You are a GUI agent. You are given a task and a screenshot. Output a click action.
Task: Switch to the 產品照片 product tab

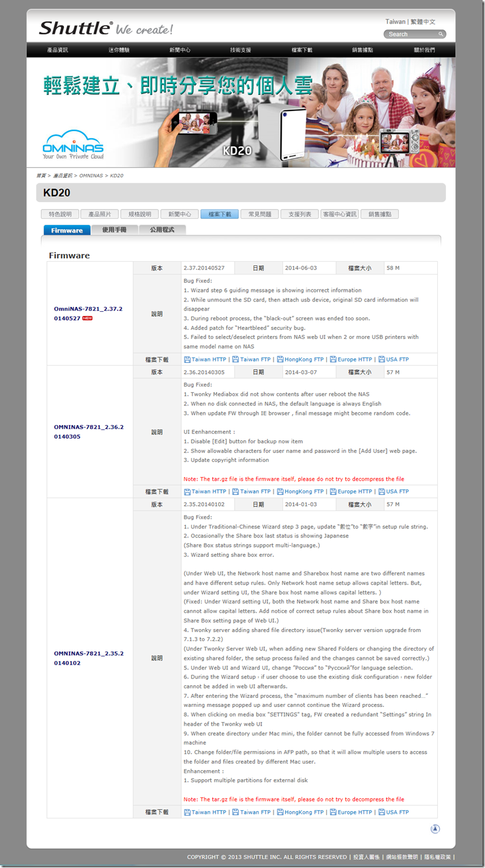(100, 214)
